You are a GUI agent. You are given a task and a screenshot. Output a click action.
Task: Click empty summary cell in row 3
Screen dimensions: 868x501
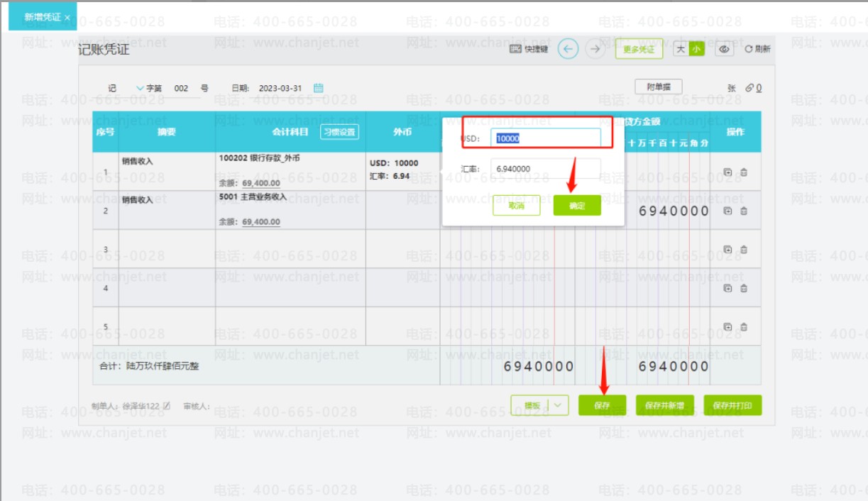click(x=167, y=249)
